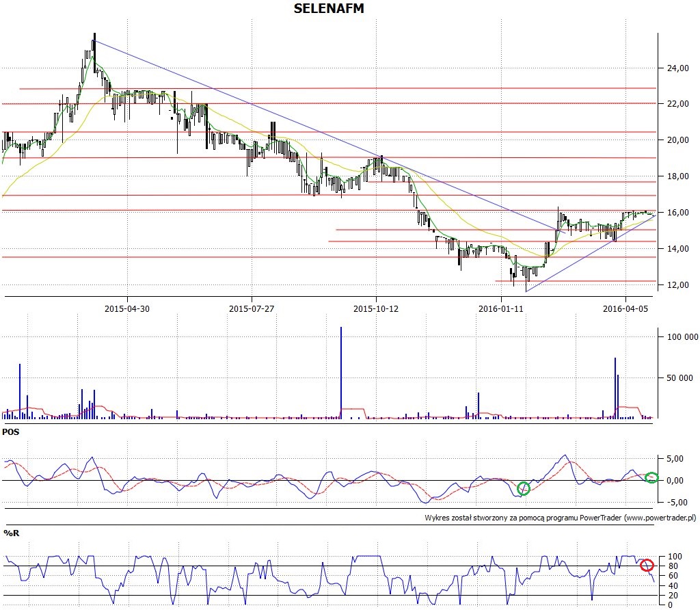Click the tallest volume bar near October 2015
Image resolution: width=700 pixels, height=610 pixels.
tap(341, 373)
